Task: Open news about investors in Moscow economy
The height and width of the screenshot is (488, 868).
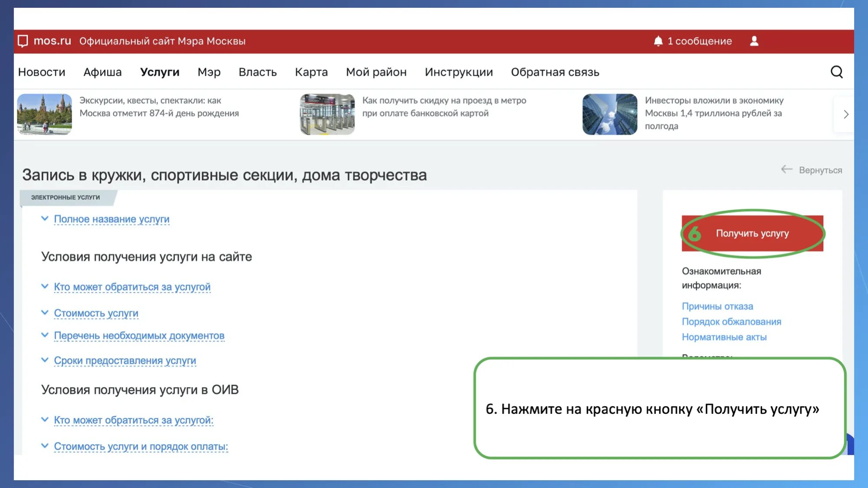Action: [x=714, y=113]
